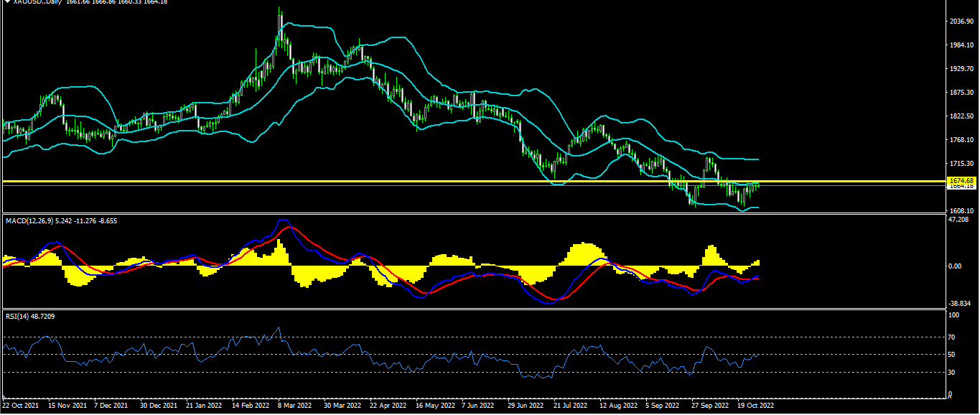980x415 pixels.
Task: Click the MACD -38.834 scale value
Action: pyautogui.click(x=958, y=304)
